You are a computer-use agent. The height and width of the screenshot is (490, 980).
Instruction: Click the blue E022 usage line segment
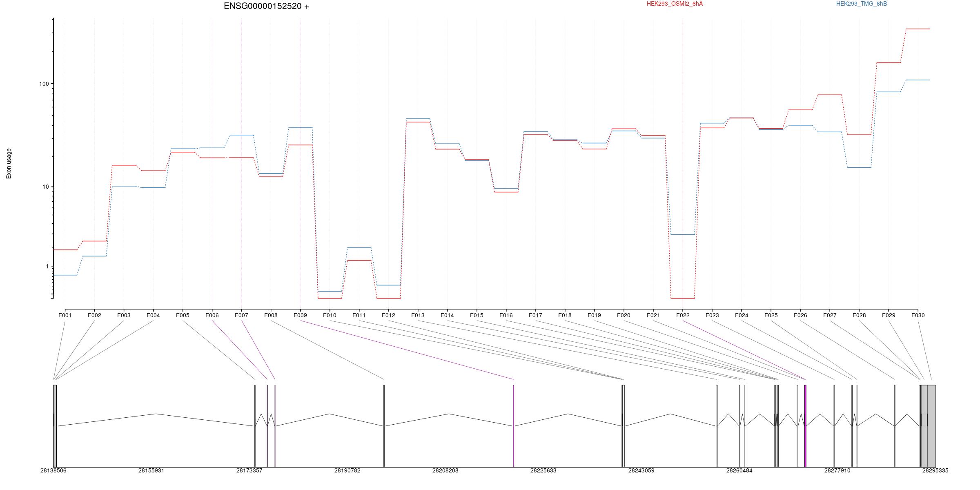683,234
